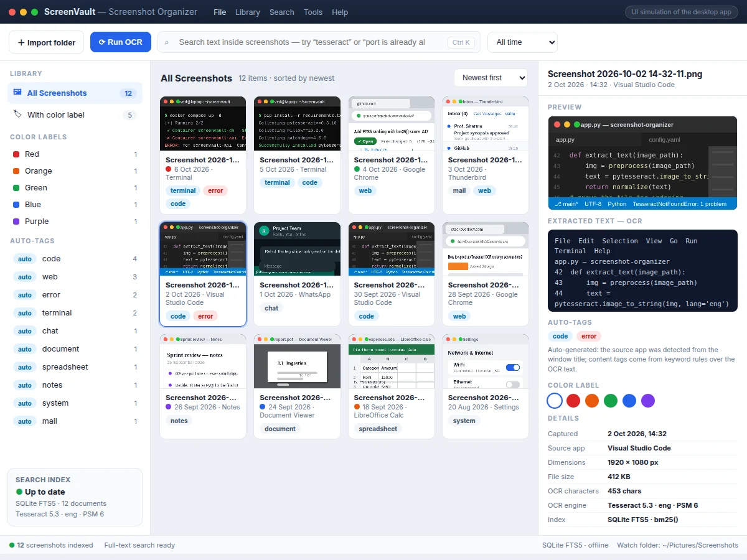Filter by the web auto-tag in sidebar

tap(75, 277)
